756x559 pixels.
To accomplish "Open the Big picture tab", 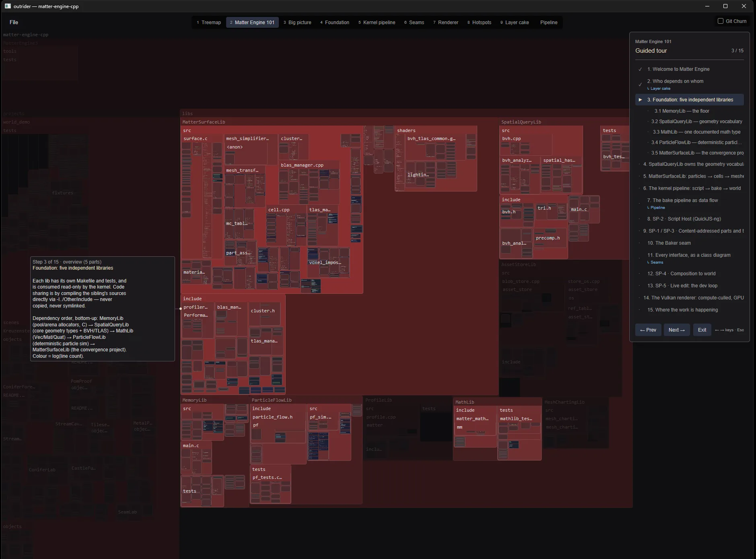I will (x=297, y=23).
